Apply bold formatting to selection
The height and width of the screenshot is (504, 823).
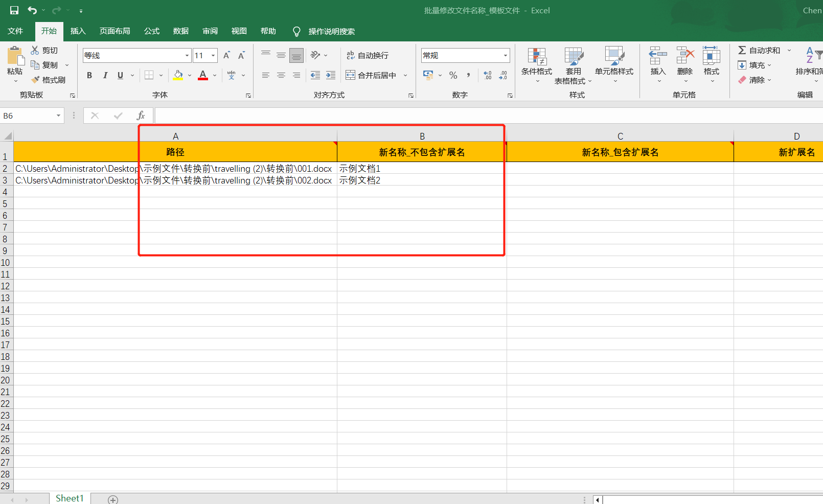pos(89,75)
